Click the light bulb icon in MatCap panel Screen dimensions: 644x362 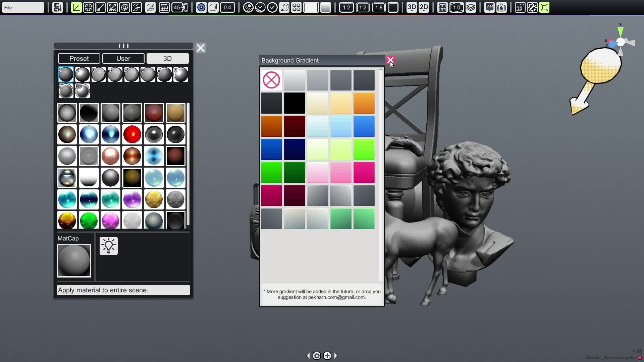tap(109, 246)
